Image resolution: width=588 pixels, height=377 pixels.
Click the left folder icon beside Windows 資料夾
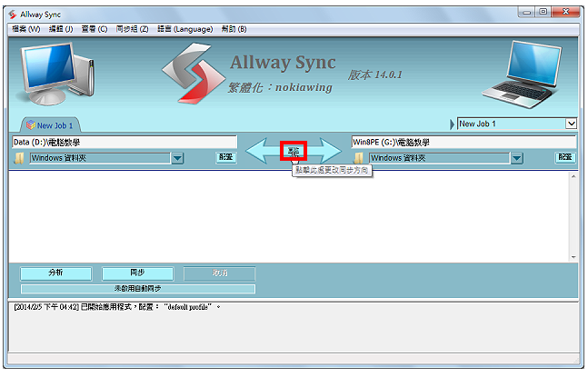click(19, 158)
